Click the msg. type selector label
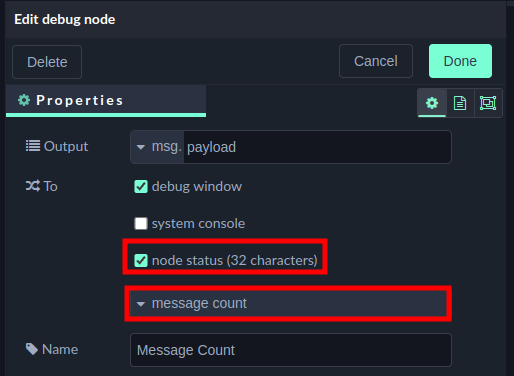 pyautogui.click(x=157, y=147)
